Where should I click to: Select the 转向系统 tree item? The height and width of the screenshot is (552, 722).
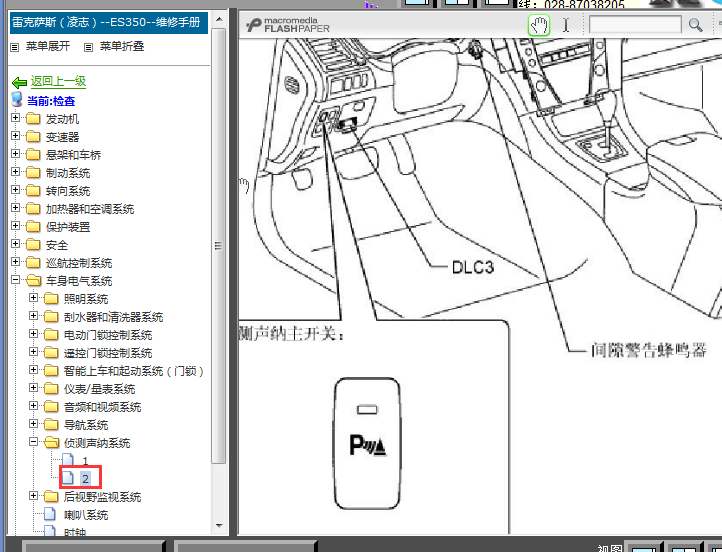pos(68,191)
